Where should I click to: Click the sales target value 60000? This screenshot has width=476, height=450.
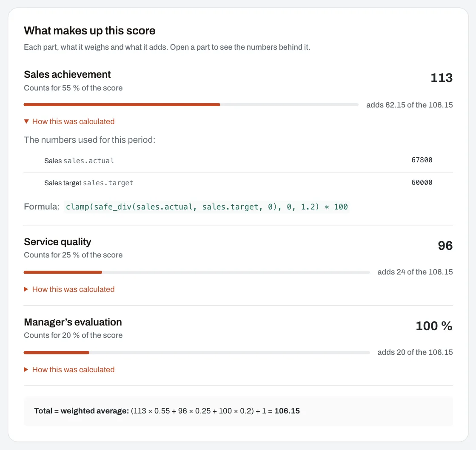(422, 182)
